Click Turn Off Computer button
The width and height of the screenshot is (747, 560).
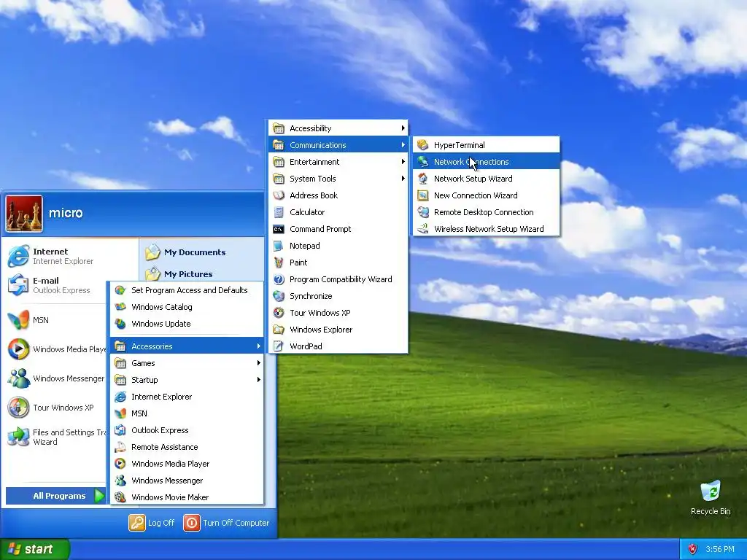click(x=226, y=522)
